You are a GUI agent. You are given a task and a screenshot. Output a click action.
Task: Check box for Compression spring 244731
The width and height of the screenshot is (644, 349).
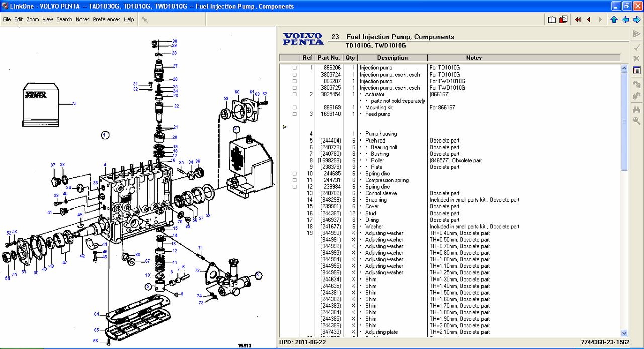295,180
